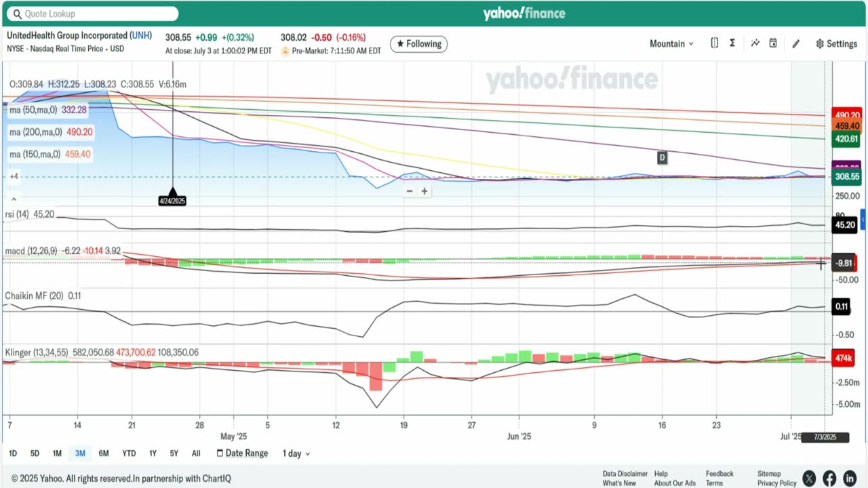Open the Privacy Policy link

[777, 483]
